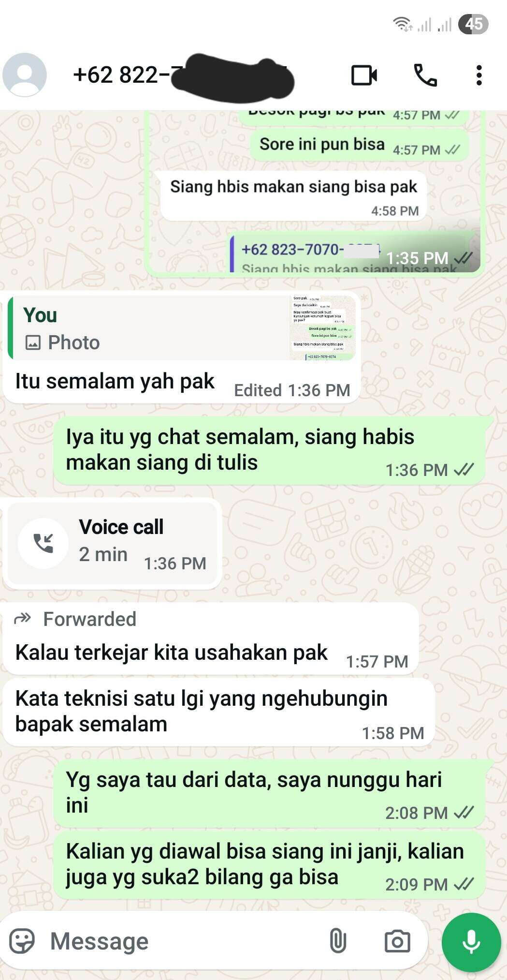The height and width of the screenshot is (980, 507).
Task: Open the emoji sticker picker
Action: (22, 941)
